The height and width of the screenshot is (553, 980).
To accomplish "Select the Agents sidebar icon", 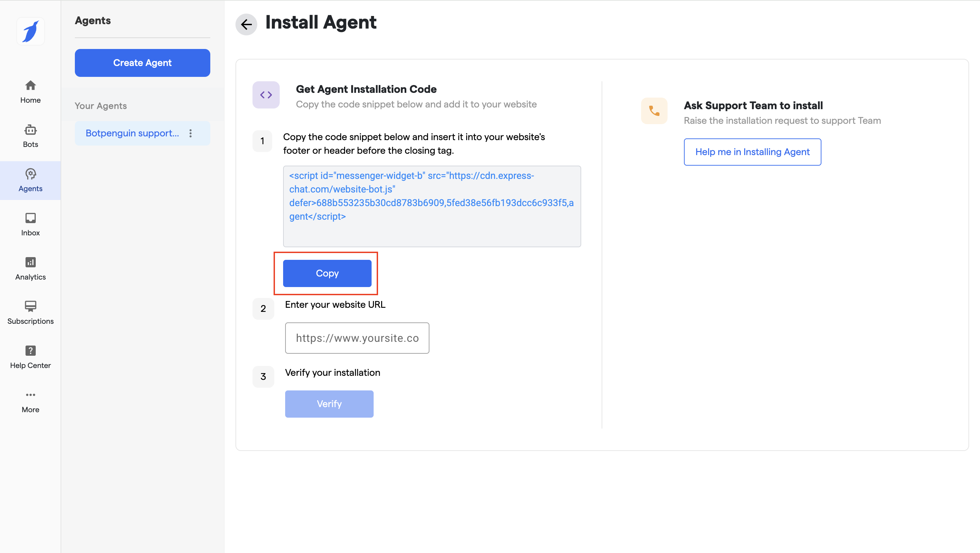I will [30, 180].
